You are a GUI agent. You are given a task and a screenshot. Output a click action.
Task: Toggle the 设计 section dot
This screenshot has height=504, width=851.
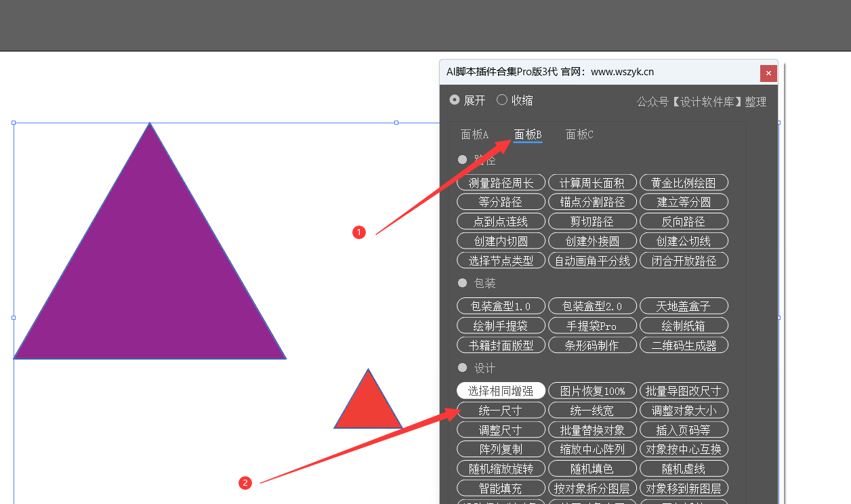click(x=463, y=368)
